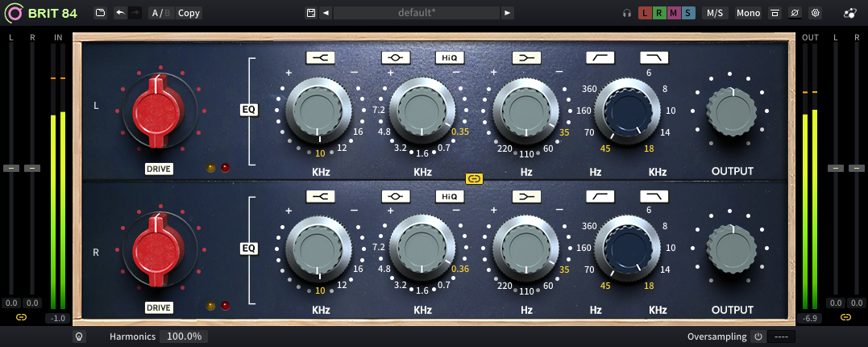Viewport: 868px width, 347px height.
Task: Select the Mono mode button
Action: click(x=747, y=13)
